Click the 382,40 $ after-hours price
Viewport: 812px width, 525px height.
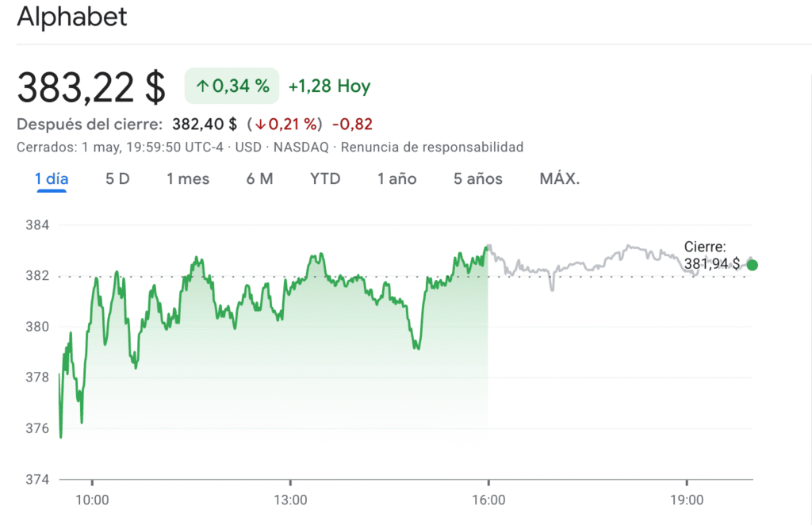[x=205, y=125]
